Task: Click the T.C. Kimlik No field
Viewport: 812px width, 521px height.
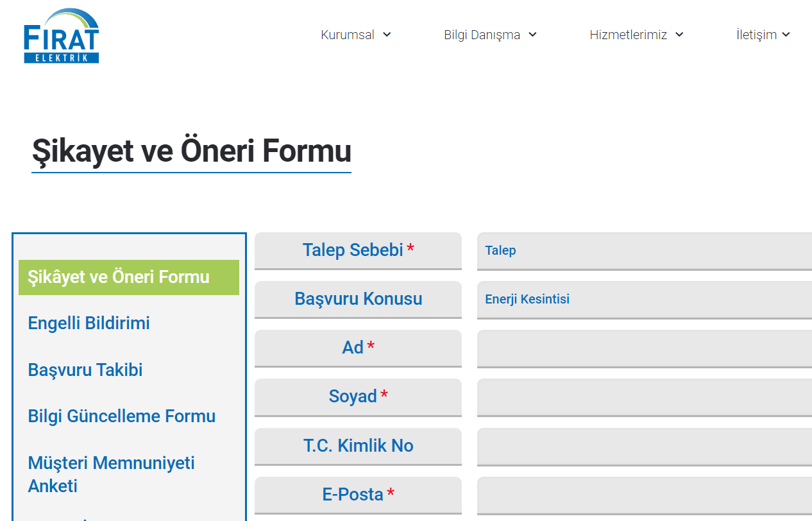Action: coord(644,446)
